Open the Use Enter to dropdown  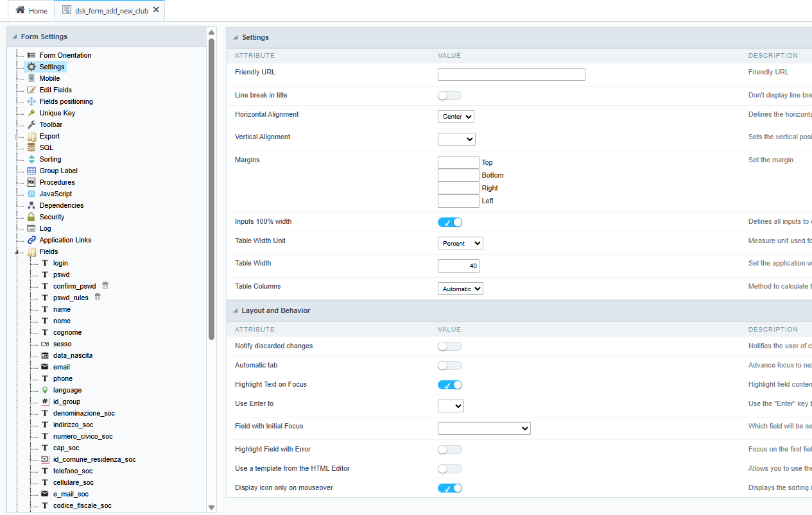451,406
